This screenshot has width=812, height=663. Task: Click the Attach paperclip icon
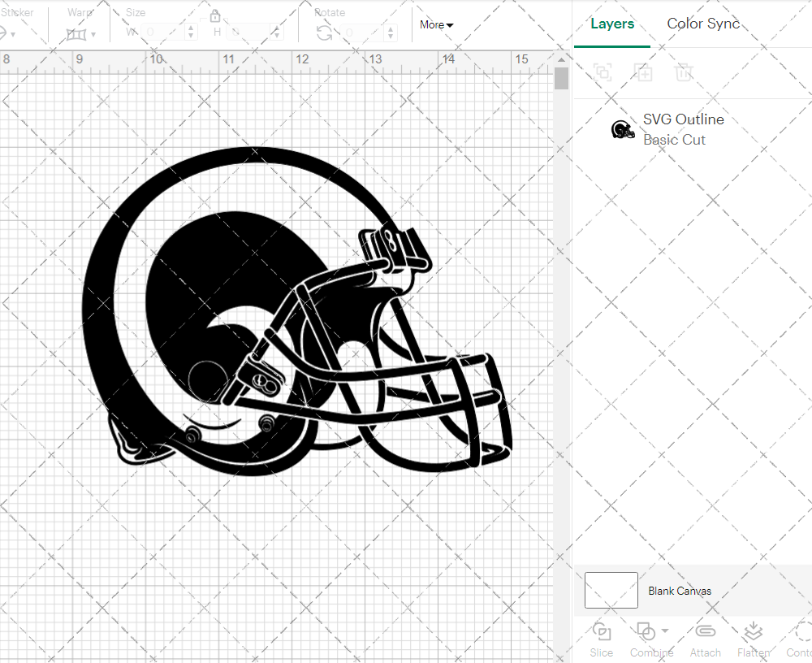tap(705, 632)
